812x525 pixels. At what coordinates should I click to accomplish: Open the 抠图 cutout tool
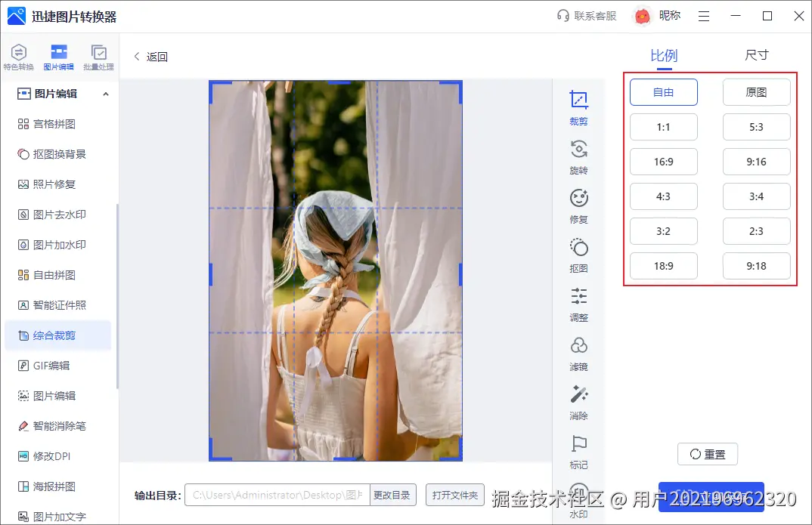578,255
